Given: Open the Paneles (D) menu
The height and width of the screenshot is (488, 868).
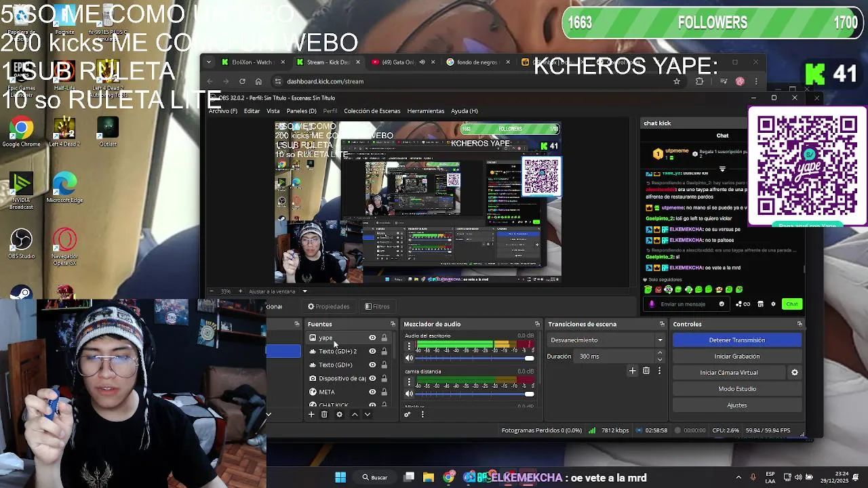Looking at the screenshot, I should 301,111.
